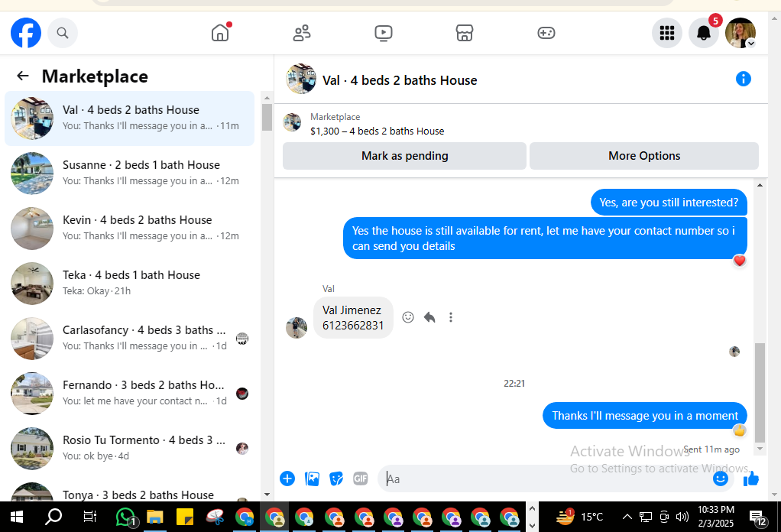Open the notifications bell

pos(704,33)
